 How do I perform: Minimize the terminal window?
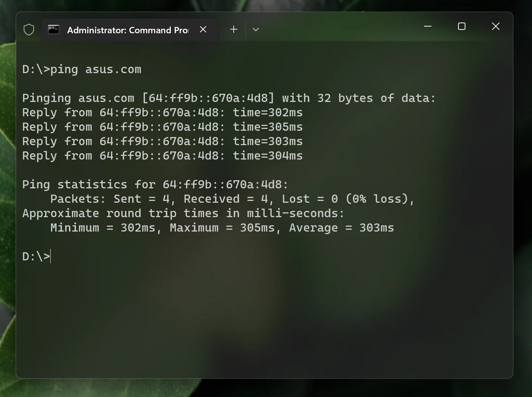pos(428,26)
